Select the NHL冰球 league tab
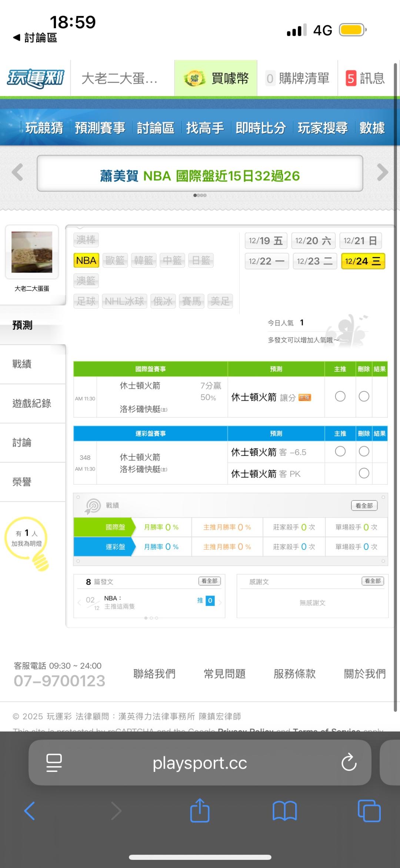The width and height of the screenshot is (400, 868). (124, 301)
